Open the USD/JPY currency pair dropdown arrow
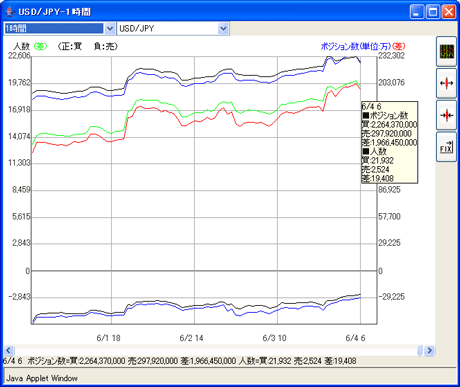460x387 pixels. (x=223, y=29)
